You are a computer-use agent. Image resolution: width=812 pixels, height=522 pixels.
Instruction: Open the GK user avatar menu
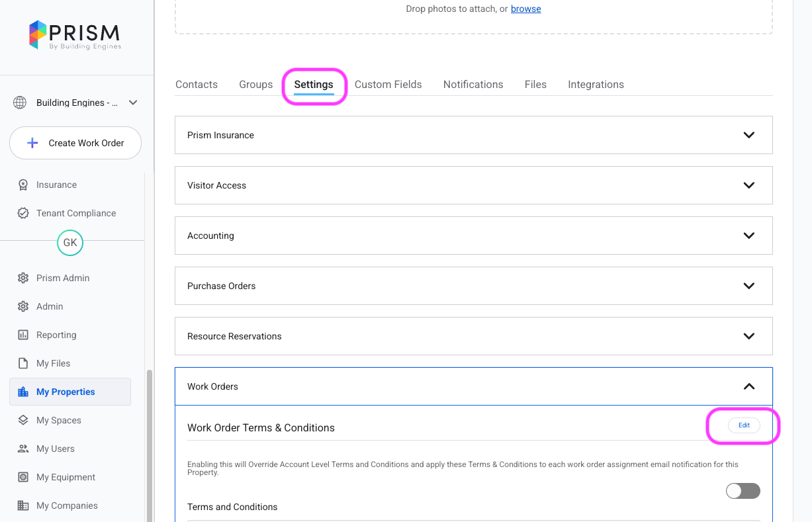(70, 243)
